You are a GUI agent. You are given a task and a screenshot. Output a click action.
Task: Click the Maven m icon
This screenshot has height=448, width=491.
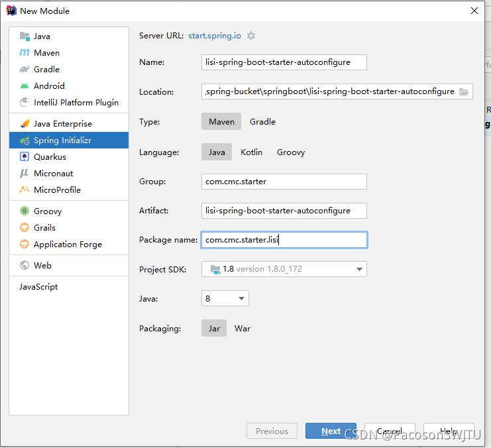point(25,52)
